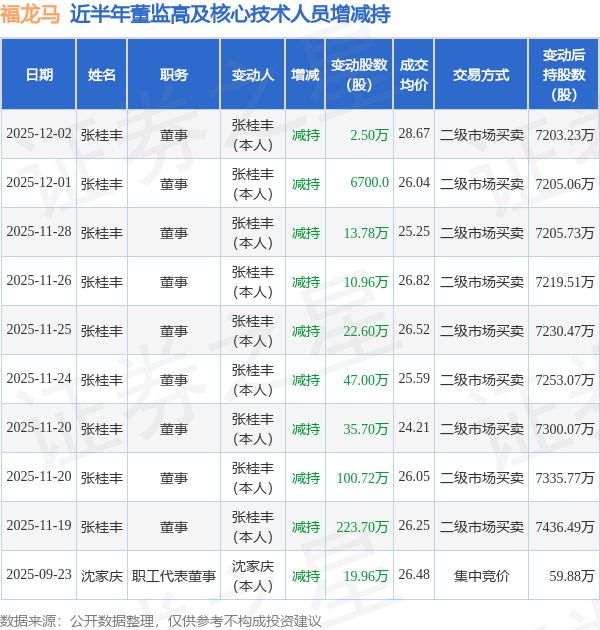This screenshot has width=600, height=630.
Task: Click the 变动股数(股) column header
Action: pos(359,75)
